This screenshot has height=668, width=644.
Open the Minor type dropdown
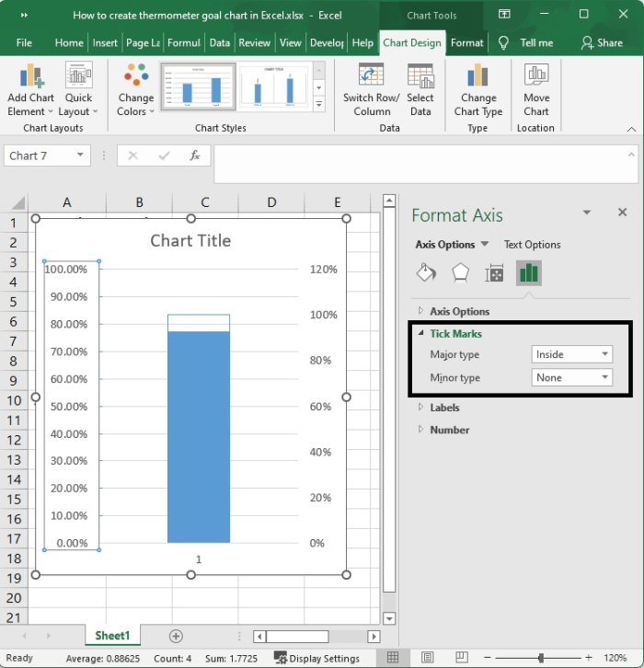click(572, 377)
